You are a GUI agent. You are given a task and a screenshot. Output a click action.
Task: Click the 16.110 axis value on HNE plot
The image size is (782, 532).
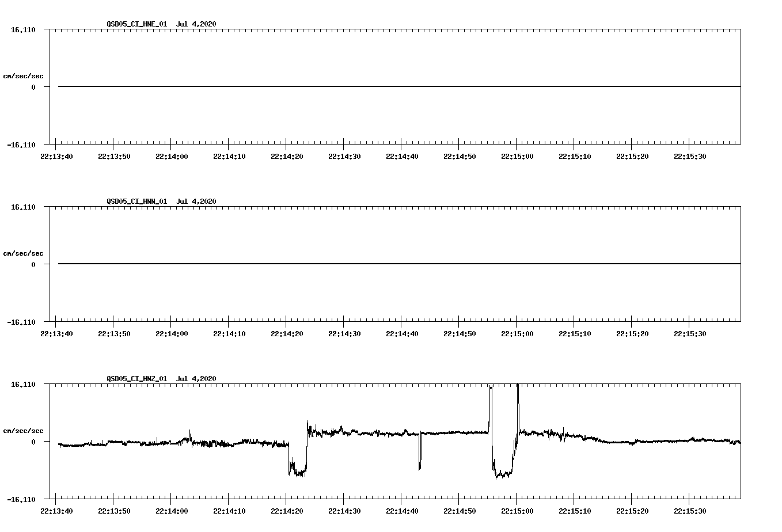(23, 29)
